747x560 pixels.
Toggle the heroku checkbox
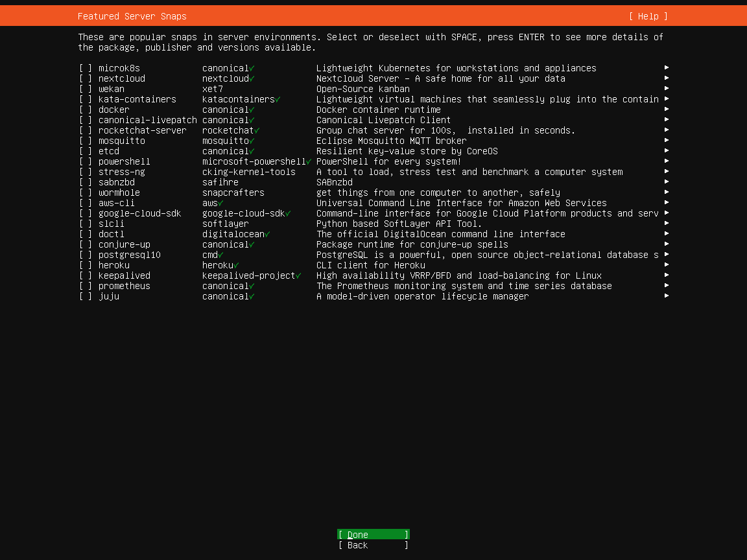coord(86,265)
